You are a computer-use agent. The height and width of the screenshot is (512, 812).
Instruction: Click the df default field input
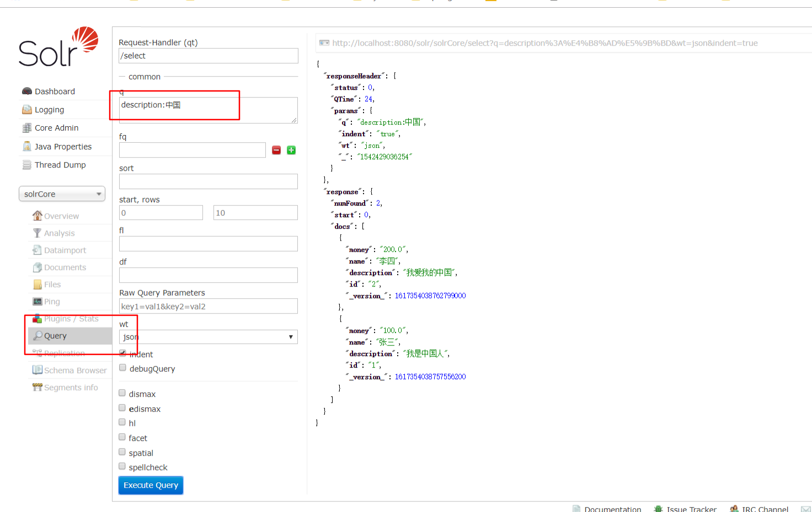point(209,275)
